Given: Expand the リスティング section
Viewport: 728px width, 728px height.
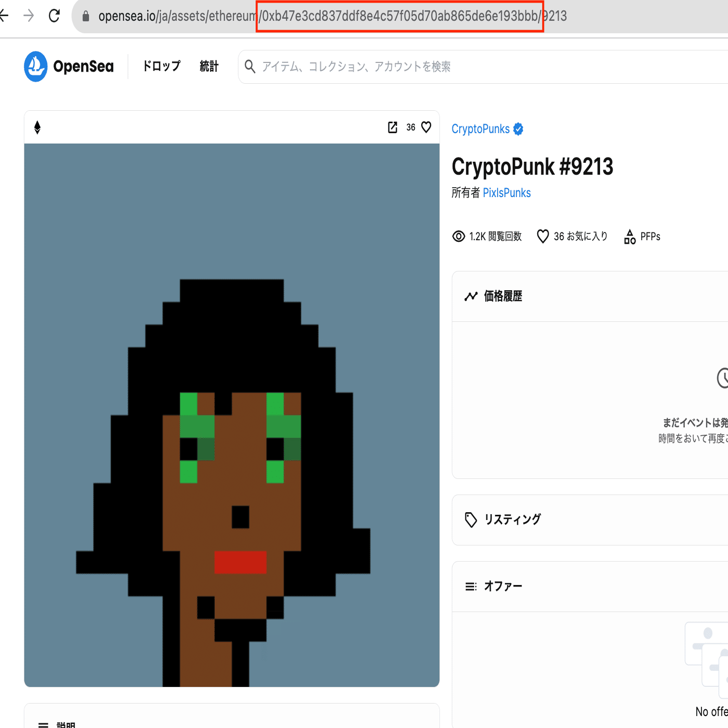Looking at the screenshot, I should (590, 520).
